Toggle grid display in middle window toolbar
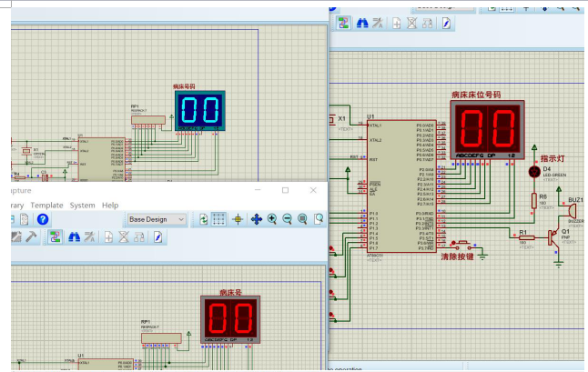 218,219
